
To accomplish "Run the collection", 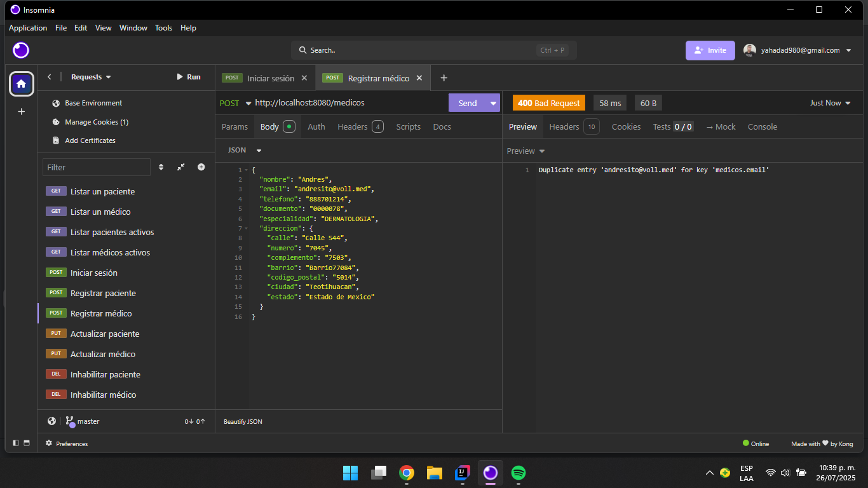I will pyautogui.click(x=188, y=77).
